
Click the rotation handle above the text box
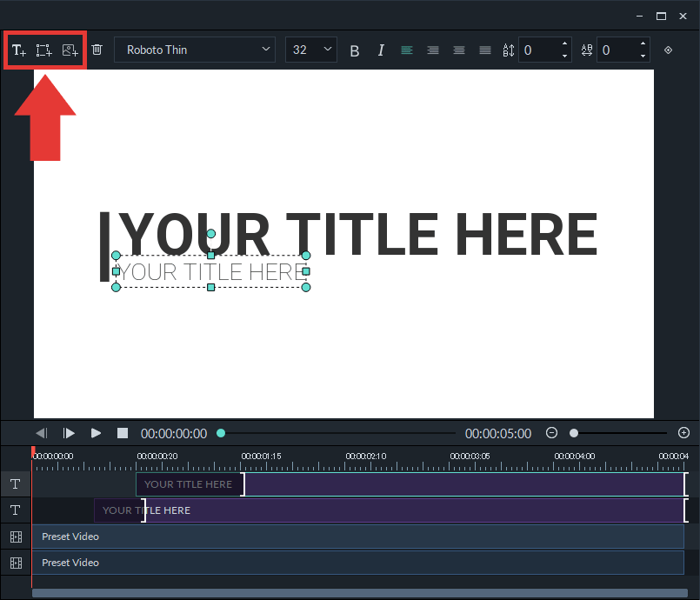click(211, 234)
